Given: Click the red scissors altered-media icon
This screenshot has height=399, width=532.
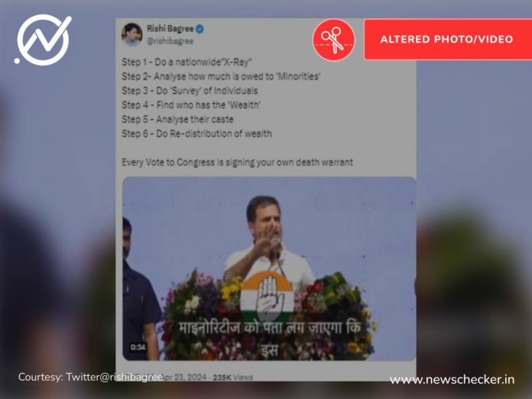Looking at the screenshot, I should point(333,40).
